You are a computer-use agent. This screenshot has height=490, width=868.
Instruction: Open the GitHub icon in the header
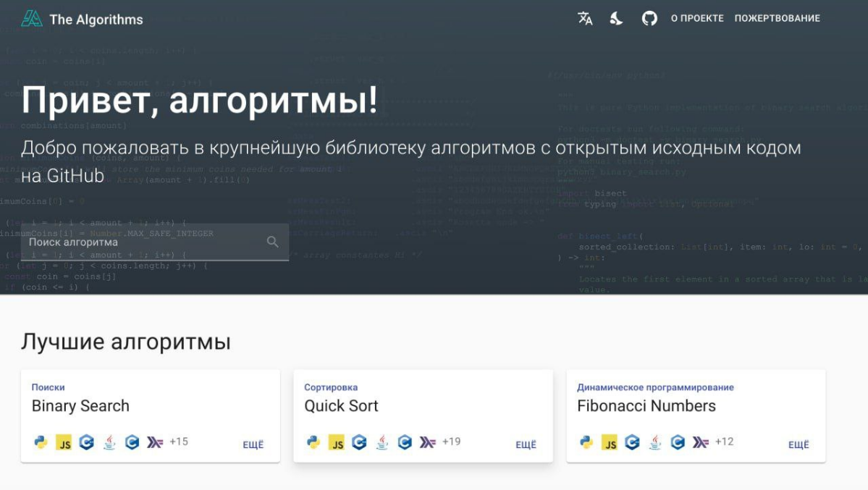[649, 18]
